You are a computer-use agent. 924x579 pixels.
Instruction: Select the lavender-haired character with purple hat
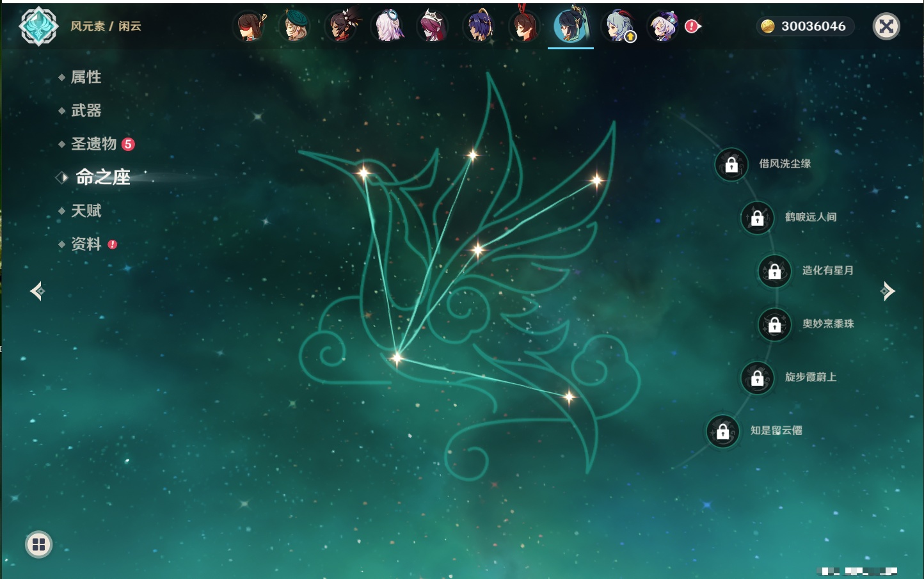tap(664, 26)
